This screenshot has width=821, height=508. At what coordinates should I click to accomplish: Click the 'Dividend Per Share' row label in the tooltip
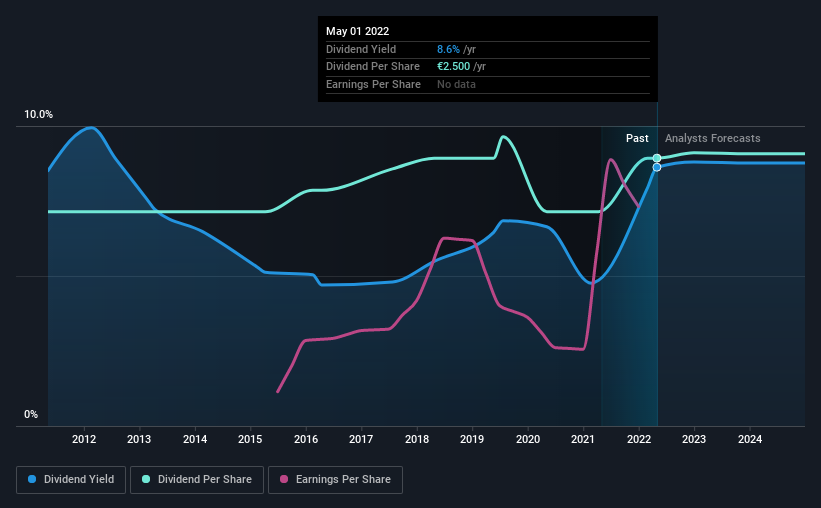[373, 67]
